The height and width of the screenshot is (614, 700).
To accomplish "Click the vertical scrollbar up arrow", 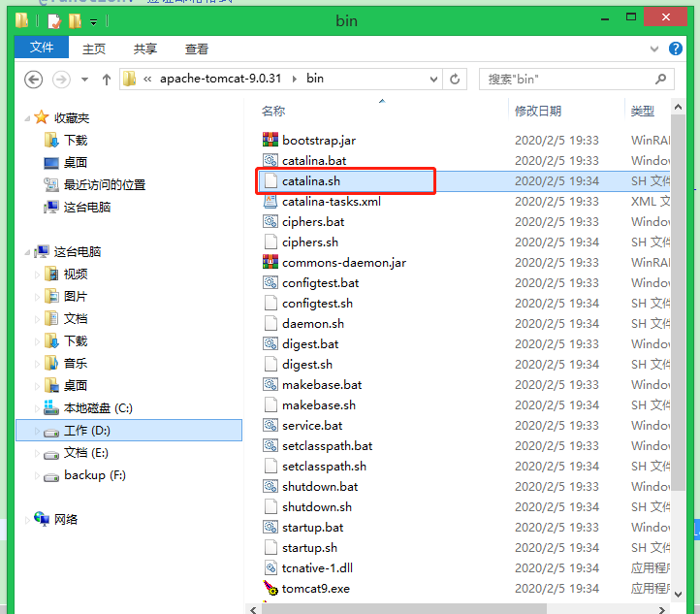I will point(678,107).
